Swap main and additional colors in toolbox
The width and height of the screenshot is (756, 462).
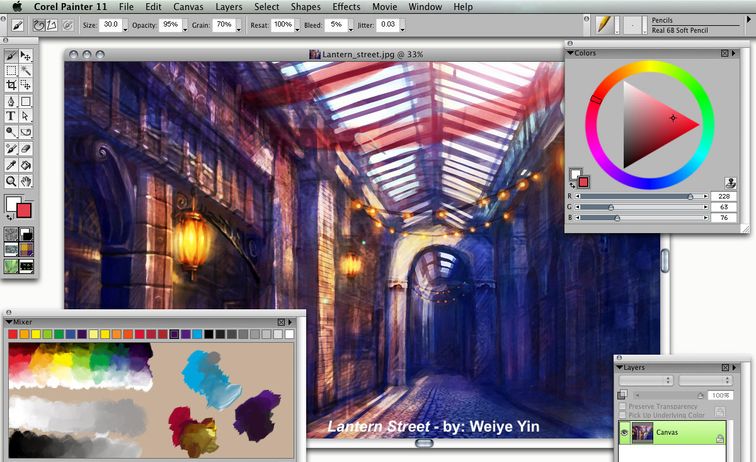click(x=9, y=218)
